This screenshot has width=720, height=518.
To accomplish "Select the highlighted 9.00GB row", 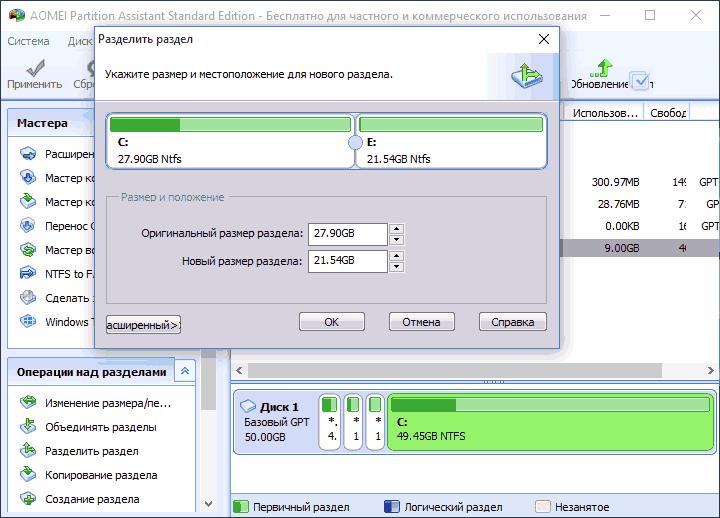I will (x=639, y=248).
